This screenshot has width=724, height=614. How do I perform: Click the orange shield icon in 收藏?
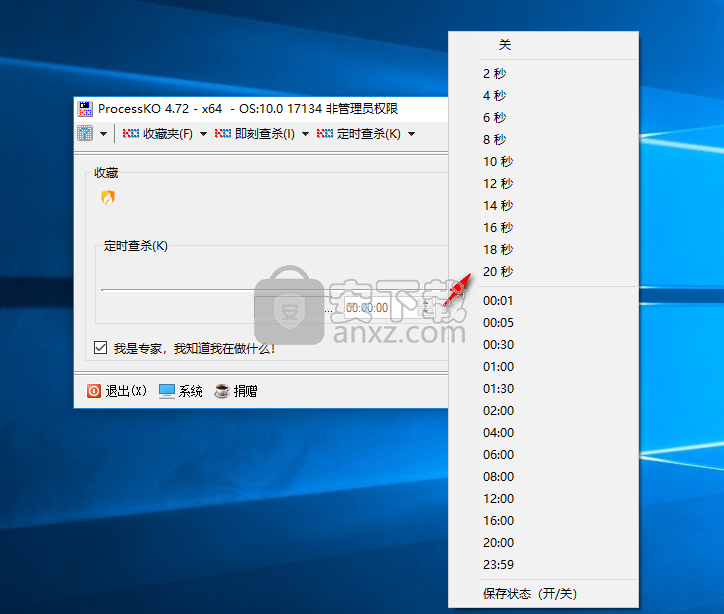(108, 198)
